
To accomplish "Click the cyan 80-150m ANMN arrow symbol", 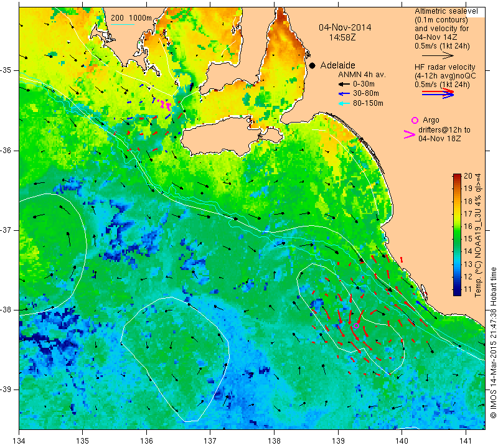I will (344, 103).
